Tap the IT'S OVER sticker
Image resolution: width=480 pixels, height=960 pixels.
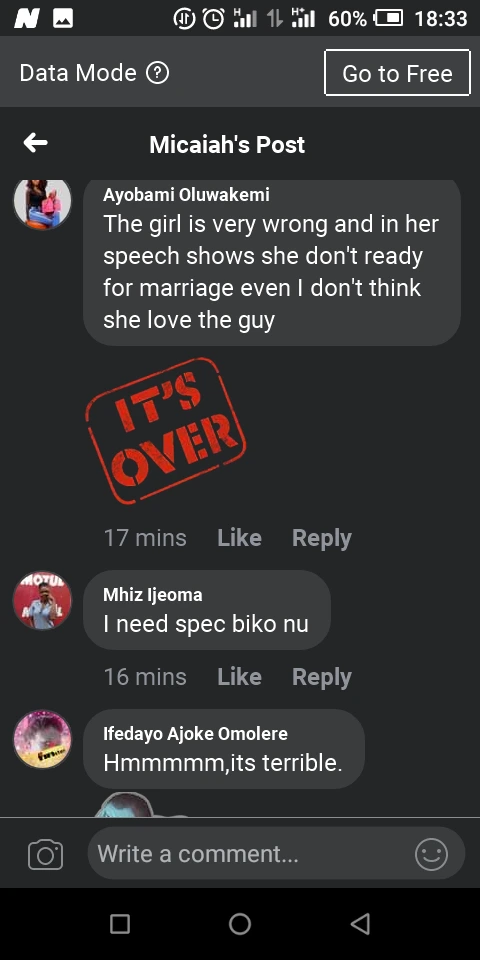coord(165,430)
